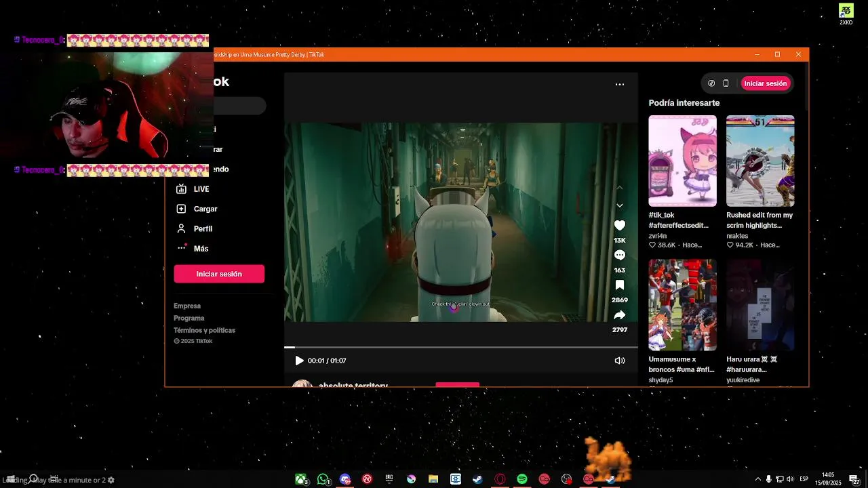Viewport: 868px width, 488px height.
Task: Switch ESP keyboard language indicator
Action: coord(804,479)
